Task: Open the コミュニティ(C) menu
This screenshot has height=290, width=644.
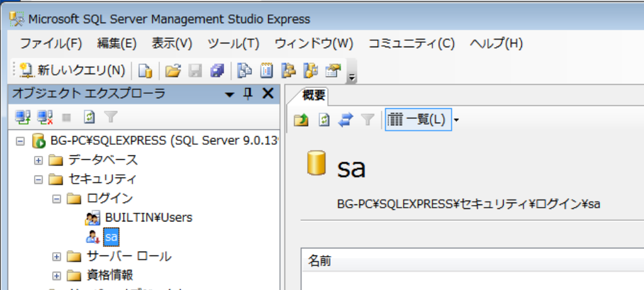Action: 412,43
